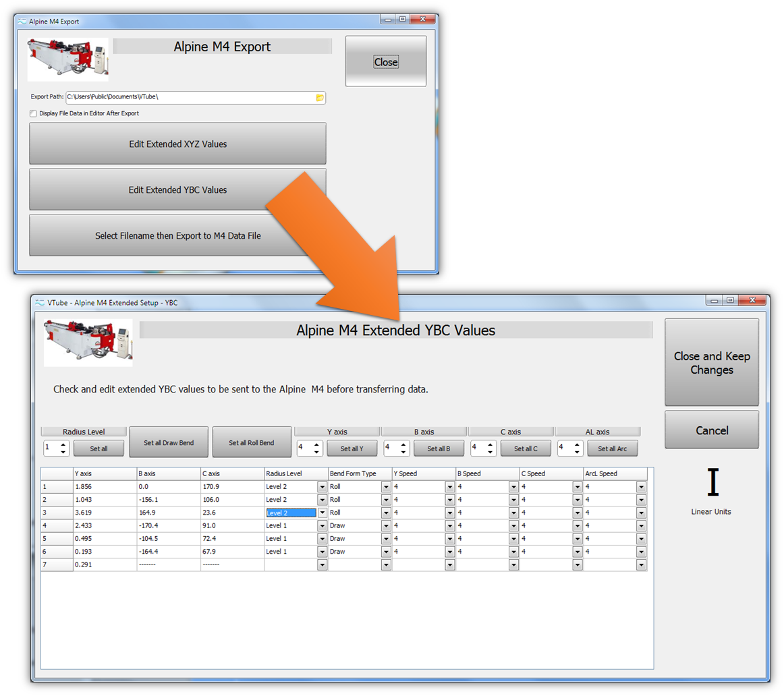Expand ArcL Speed dropdown in row 6
Viewport: 784px width, 696px height.
click(640, 552)
